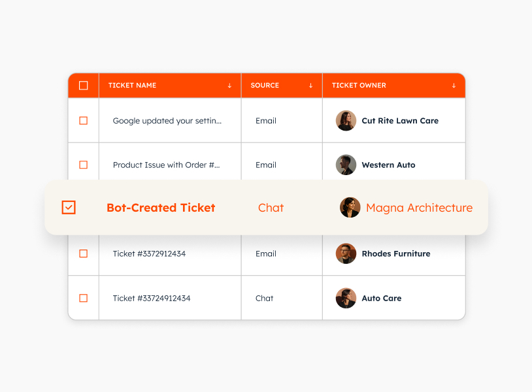Uncheck the Bot-Created Ticket checkbox
Image resolution: width=532 pixels, height=392 pixels.
(x=69, y=208)
